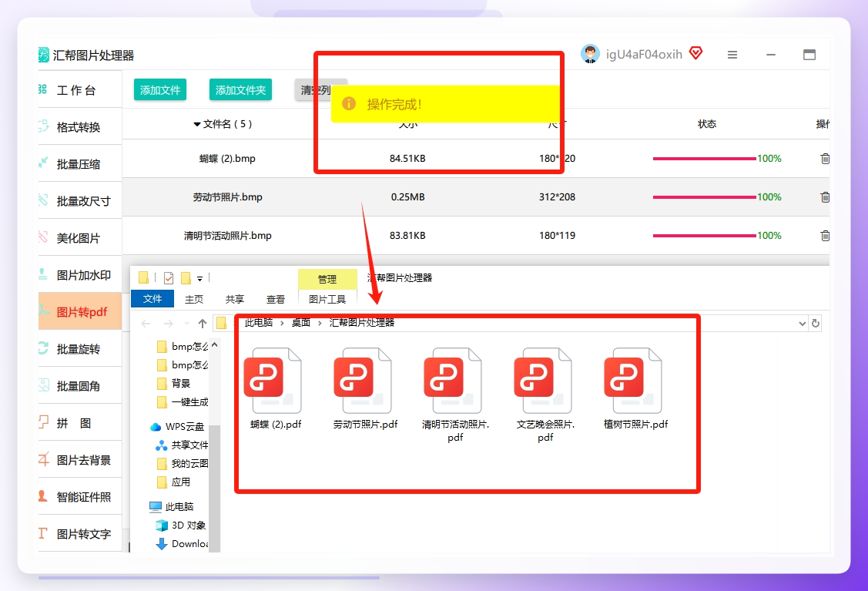Click the Explorer up-one-level arrow

203,324
